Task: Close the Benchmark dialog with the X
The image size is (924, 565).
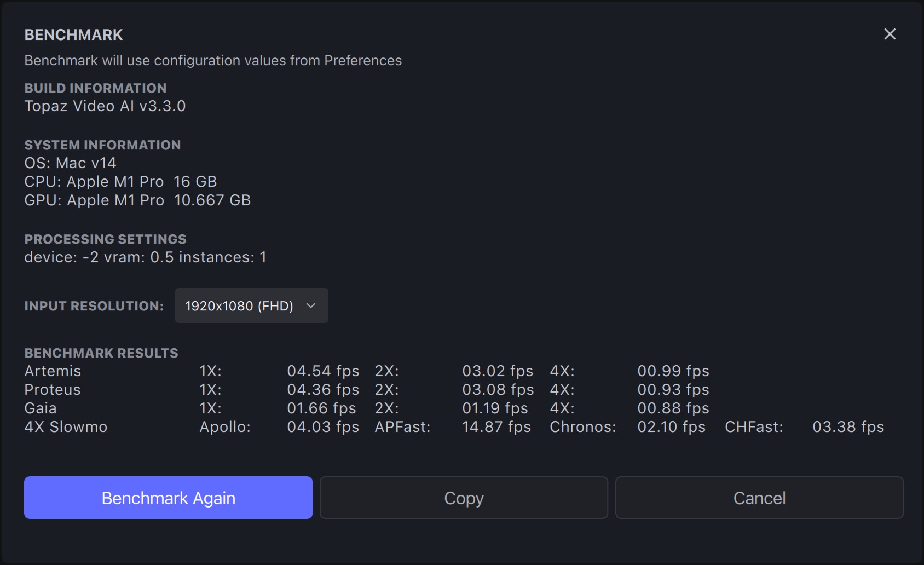Action: [x=890, y=34]
